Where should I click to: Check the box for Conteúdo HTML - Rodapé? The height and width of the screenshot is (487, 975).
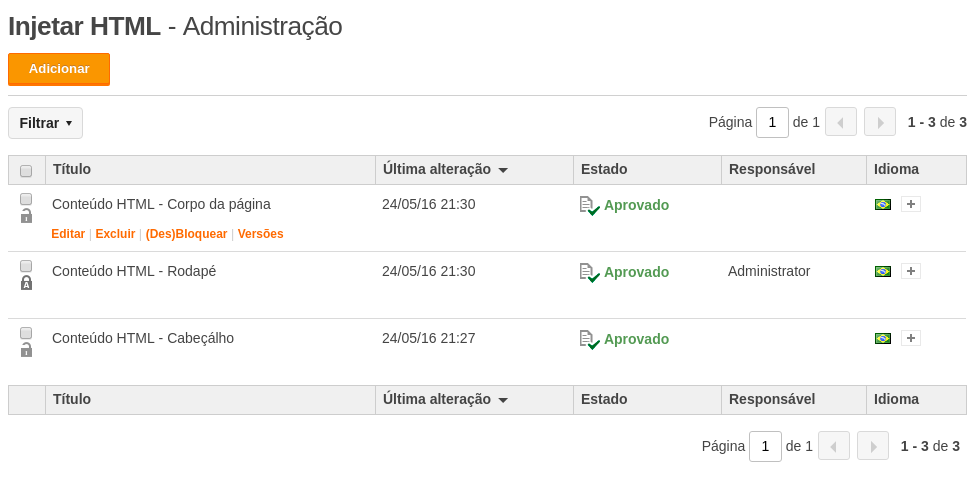point(26,266)
